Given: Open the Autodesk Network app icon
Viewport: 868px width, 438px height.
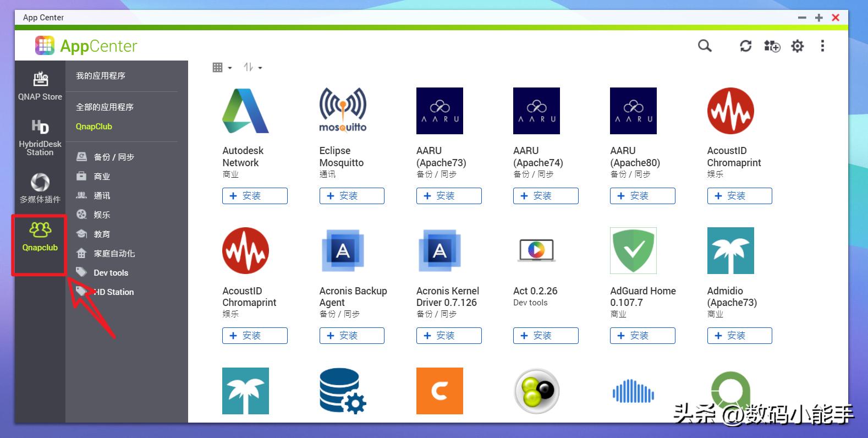Looking at the screenshot, I should click(x=245, y=111).
